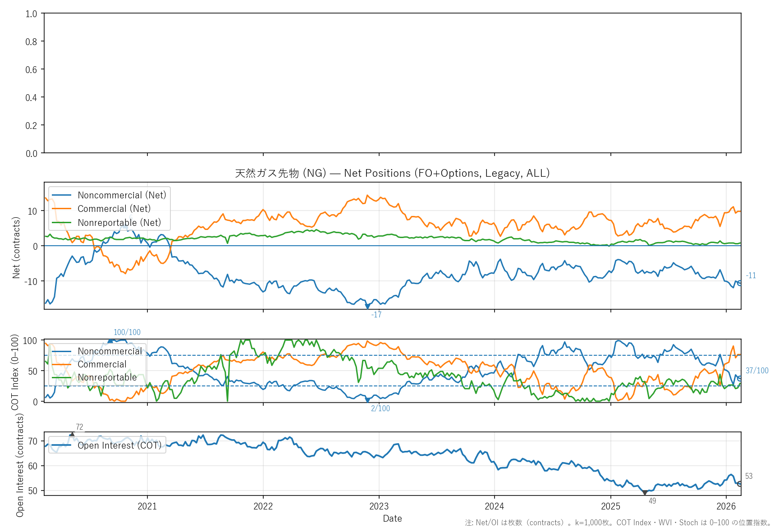
Task: Click the 2025 x-axis tick label
Action: [x=610, y=506]
